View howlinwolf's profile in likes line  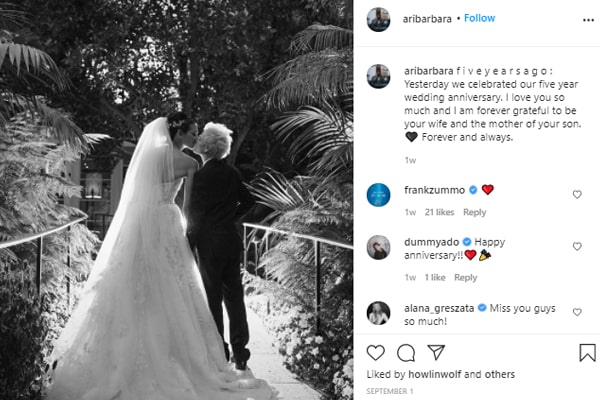[x=434, y=374]
